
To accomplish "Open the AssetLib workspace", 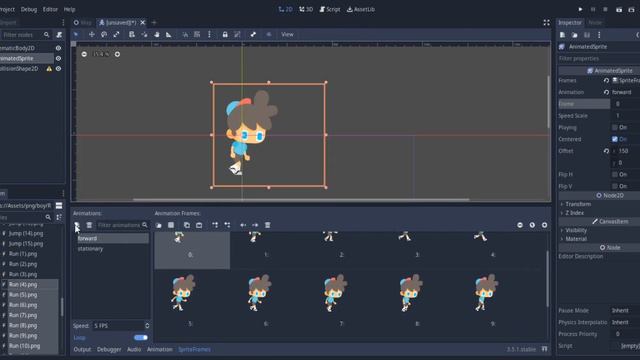I will pyautogui.click(x=361, y=9).
